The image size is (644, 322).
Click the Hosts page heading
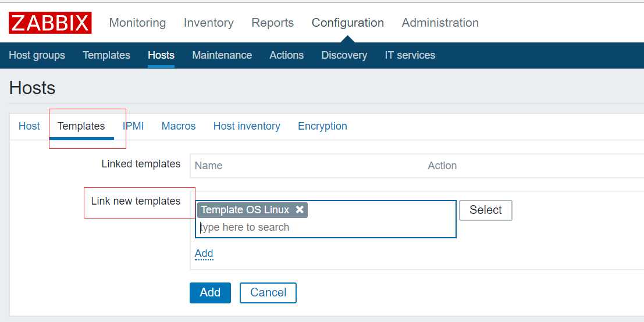33,88
